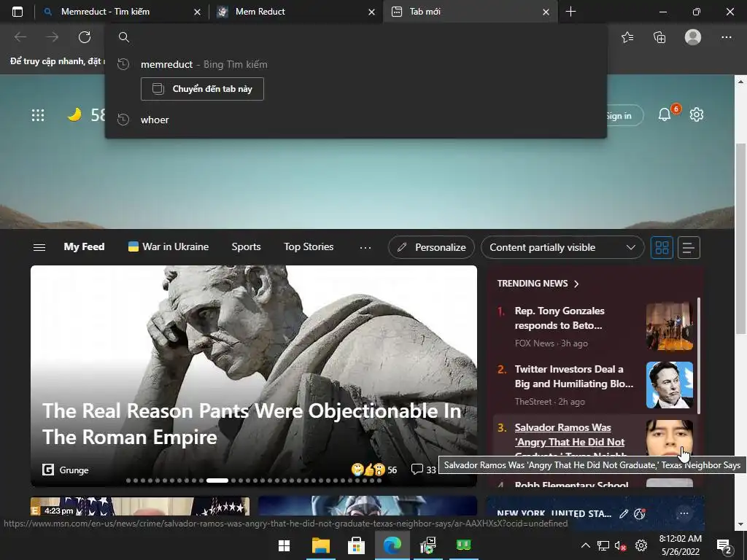Open the weather moon icon
This screenshot has width=747, height=560.
point(74,114)
